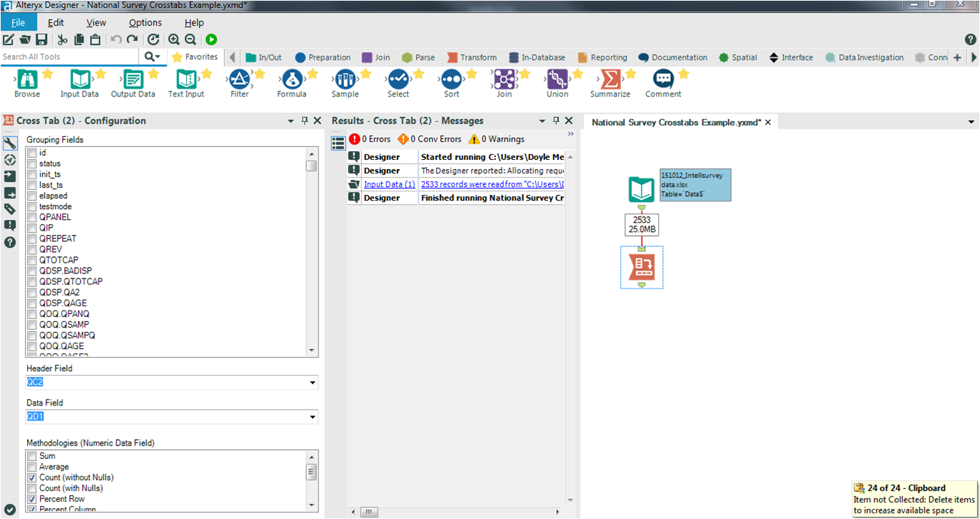Enable the Average methodology

pos(31,467)
